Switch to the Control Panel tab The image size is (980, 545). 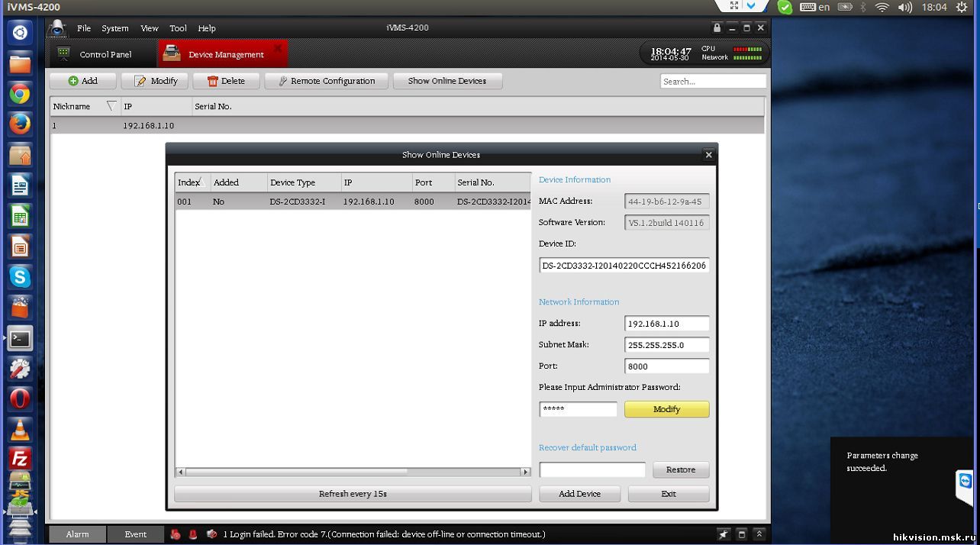104,54
